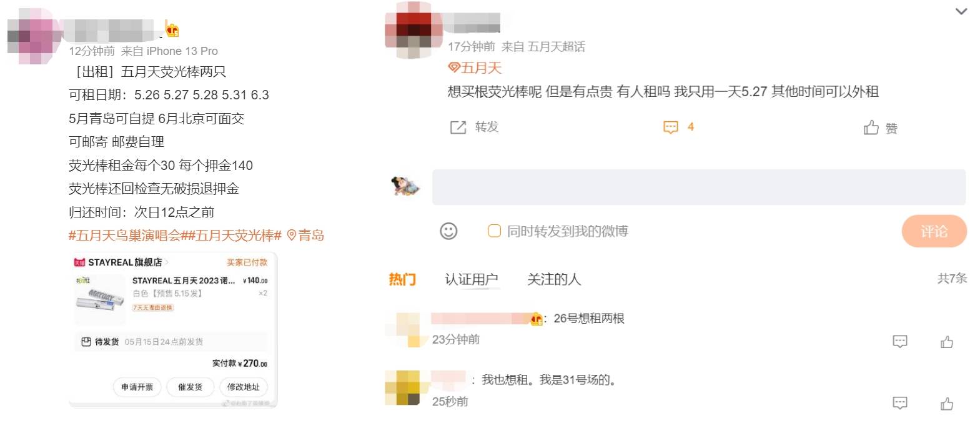Select the 关注的人 tab
The width and height of the screenshot is (980, 423).
(x=553, y=279)
